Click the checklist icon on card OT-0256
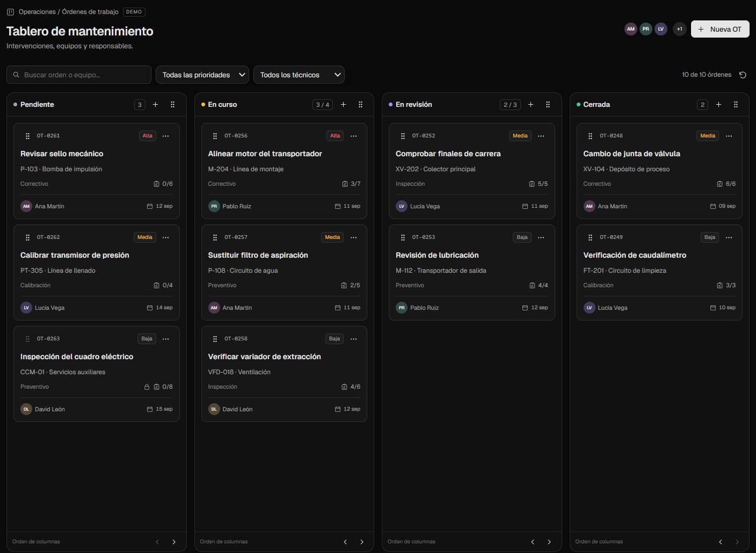 tap(345, 184)
